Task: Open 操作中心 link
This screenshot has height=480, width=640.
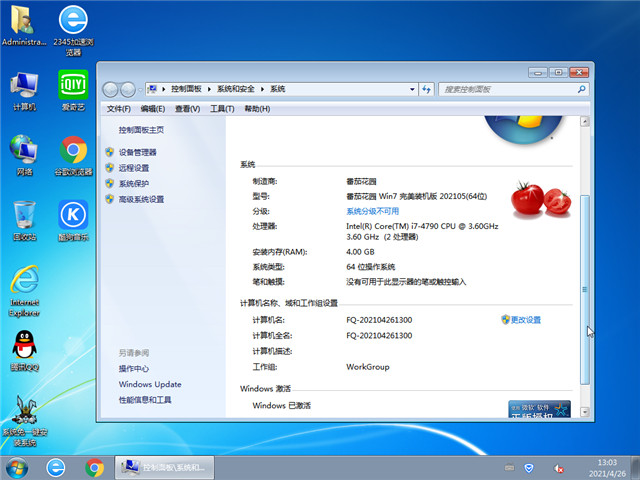Action: tap(134, 369)
